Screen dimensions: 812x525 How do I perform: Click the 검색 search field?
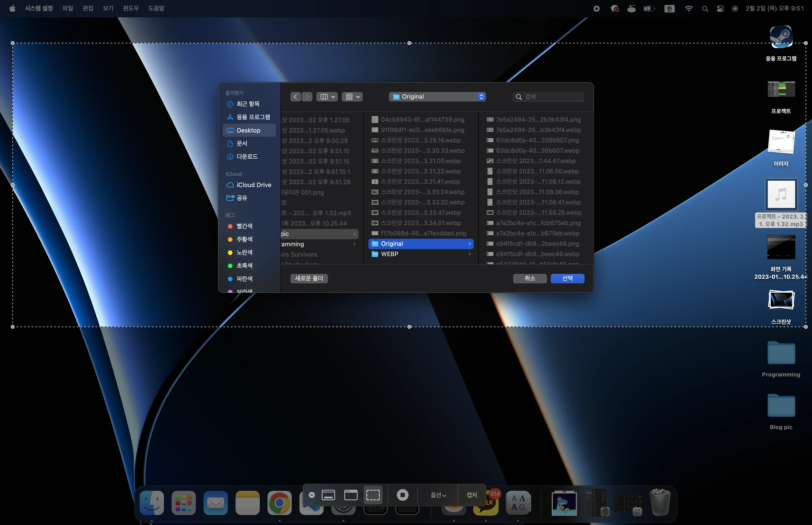click(548, 97)
